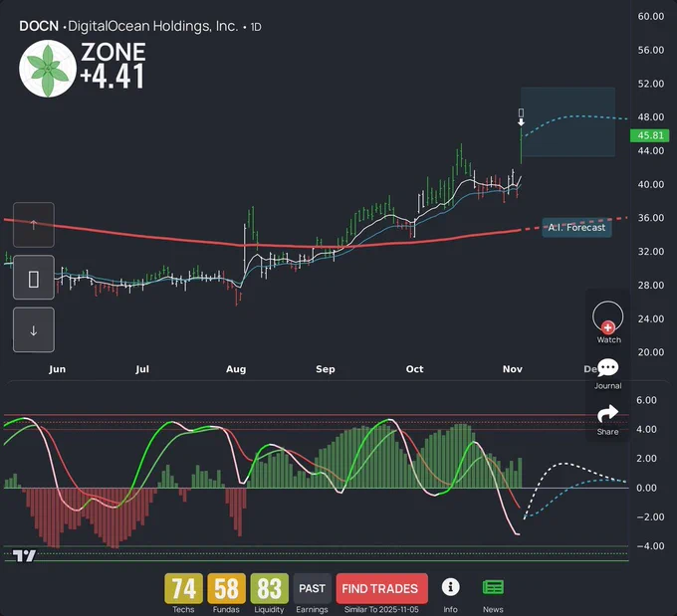Click the Share arrow icon
This screenshot has width=677, height=616.
tap(608, 414)
